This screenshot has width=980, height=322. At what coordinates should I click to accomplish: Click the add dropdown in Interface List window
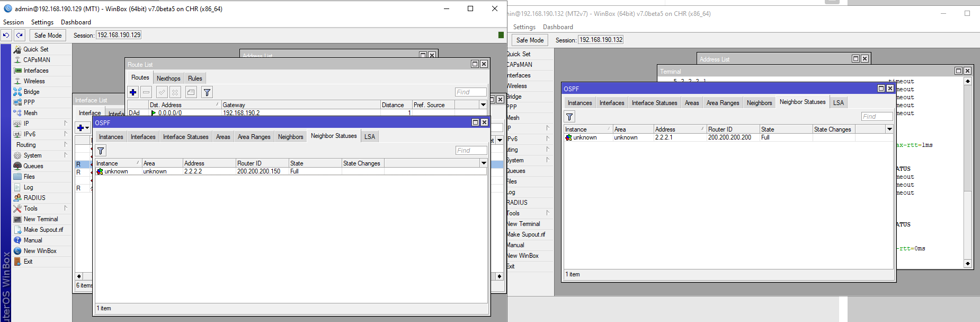coord(83,128)
